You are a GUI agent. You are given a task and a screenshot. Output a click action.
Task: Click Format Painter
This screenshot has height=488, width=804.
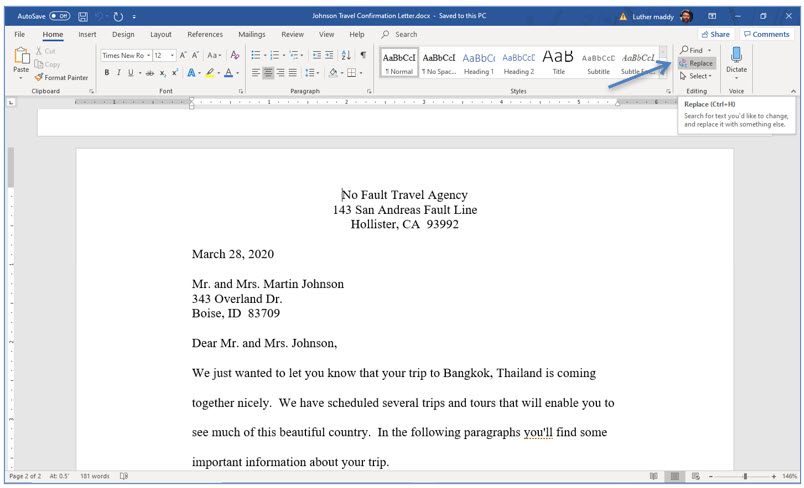62,77
